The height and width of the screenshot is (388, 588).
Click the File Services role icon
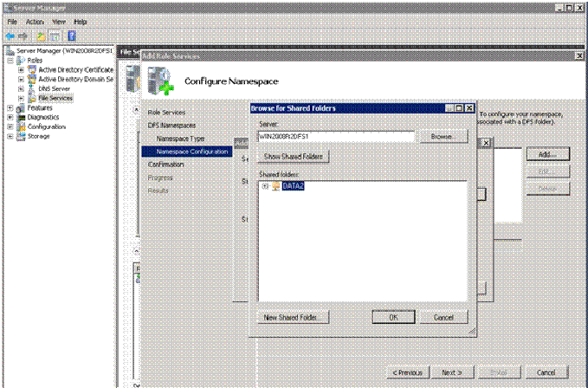[32, 98]
